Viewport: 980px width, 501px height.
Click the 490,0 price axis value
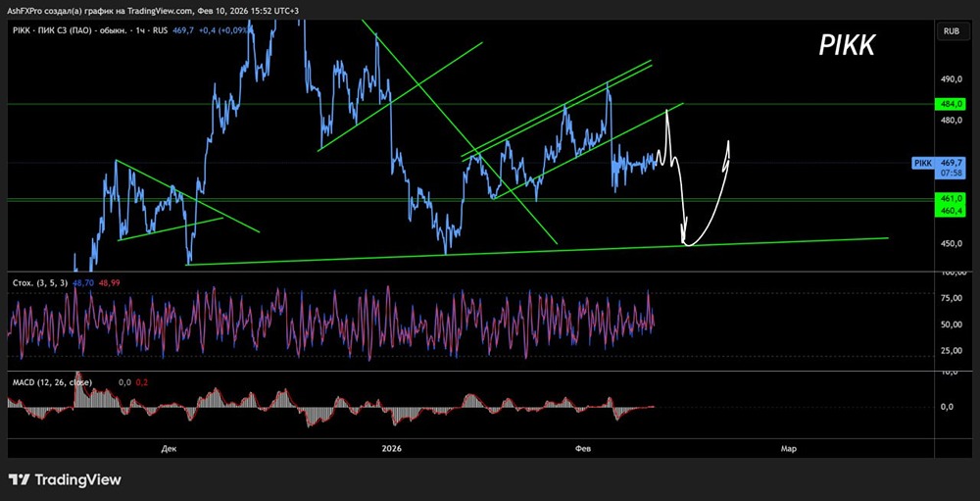[x=951, y=79]
